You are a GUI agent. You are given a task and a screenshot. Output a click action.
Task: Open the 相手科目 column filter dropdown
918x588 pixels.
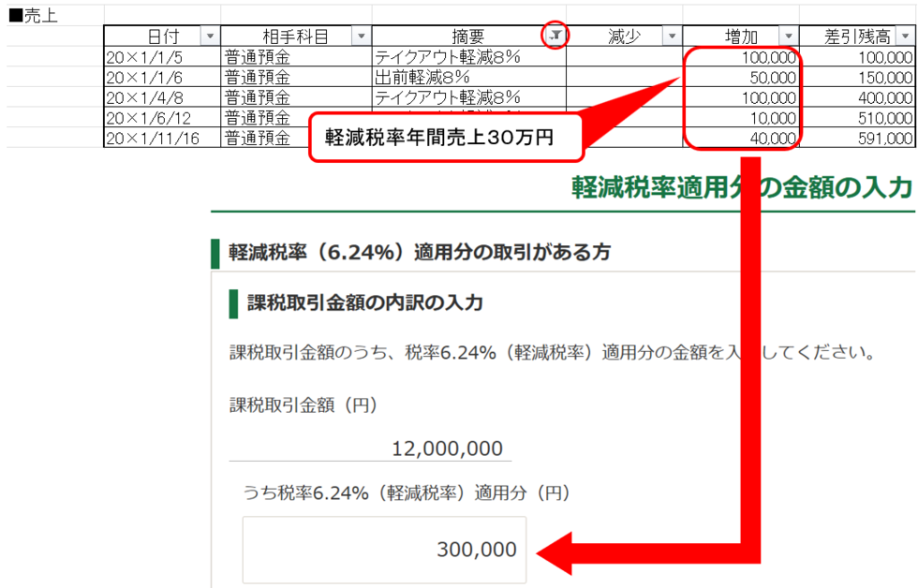pos(361,37)
